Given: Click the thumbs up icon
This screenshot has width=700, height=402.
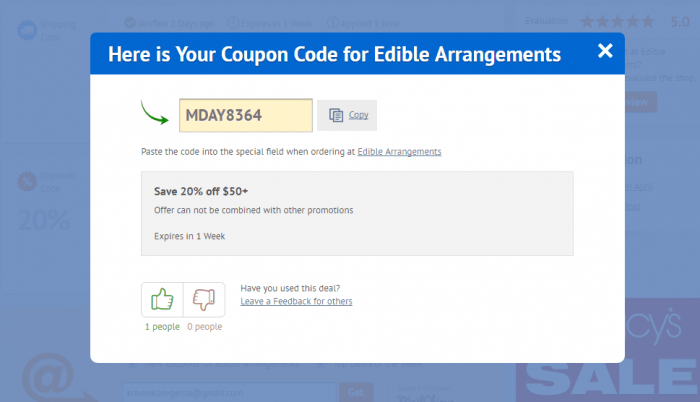Looking at the screenshot, I should point(162,299).
